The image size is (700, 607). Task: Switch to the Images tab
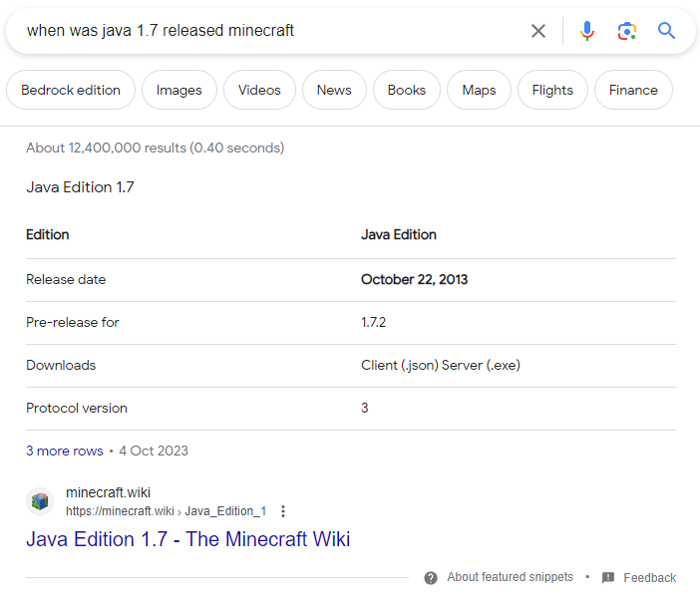[179, 90]
